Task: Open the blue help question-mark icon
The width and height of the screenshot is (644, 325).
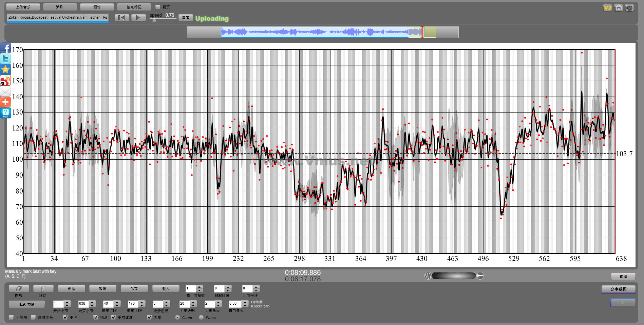Action: (x=5, y=113)
